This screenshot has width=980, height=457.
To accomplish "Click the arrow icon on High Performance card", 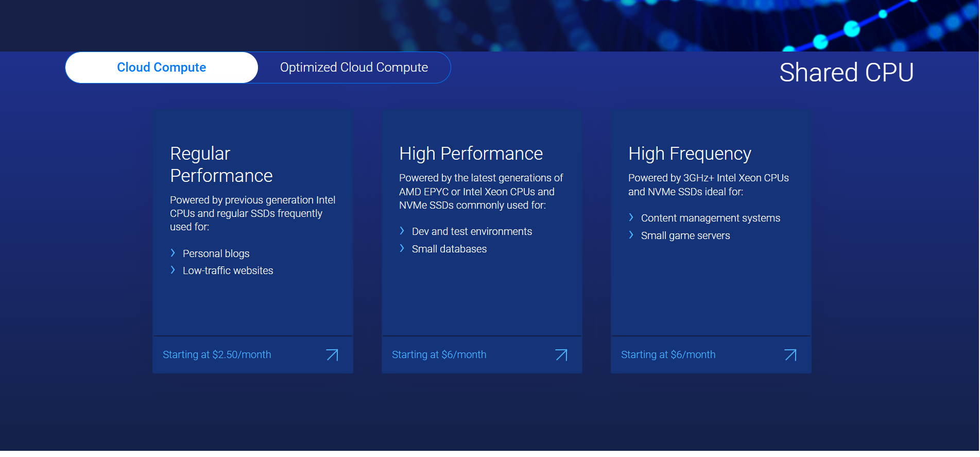I will tap(561, 355).
